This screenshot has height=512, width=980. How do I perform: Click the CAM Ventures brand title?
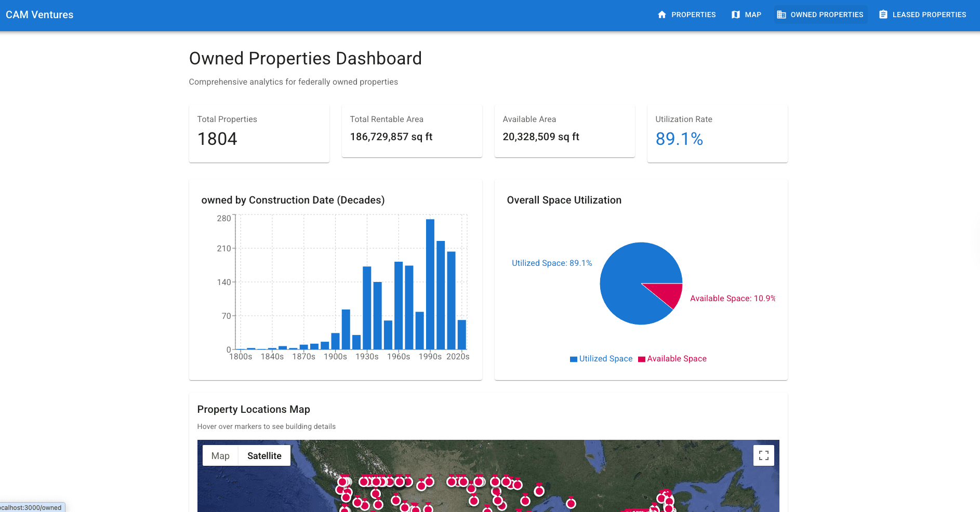[39, 15]
